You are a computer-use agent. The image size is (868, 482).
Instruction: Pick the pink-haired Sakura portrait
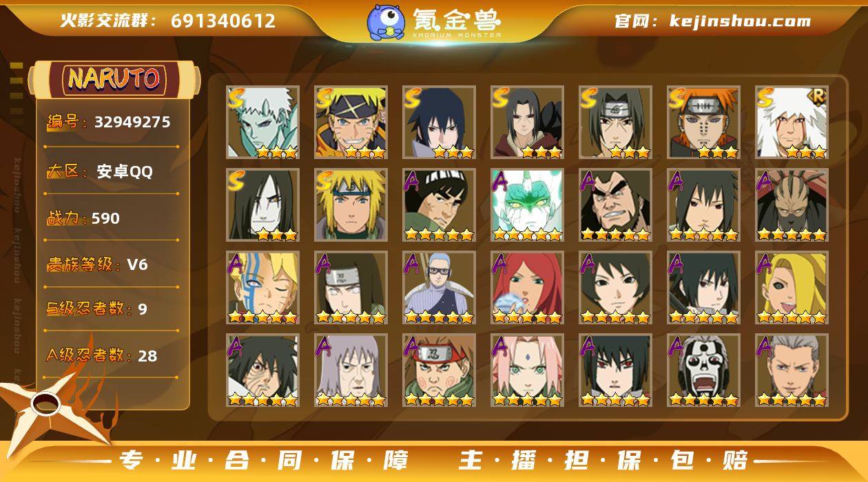point(527,370)
